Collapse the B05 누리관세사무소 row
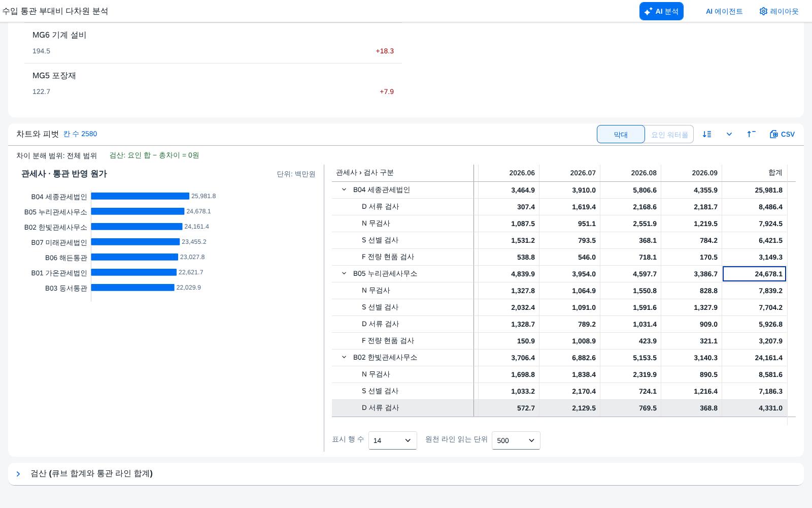 click(x=344, y=273)
